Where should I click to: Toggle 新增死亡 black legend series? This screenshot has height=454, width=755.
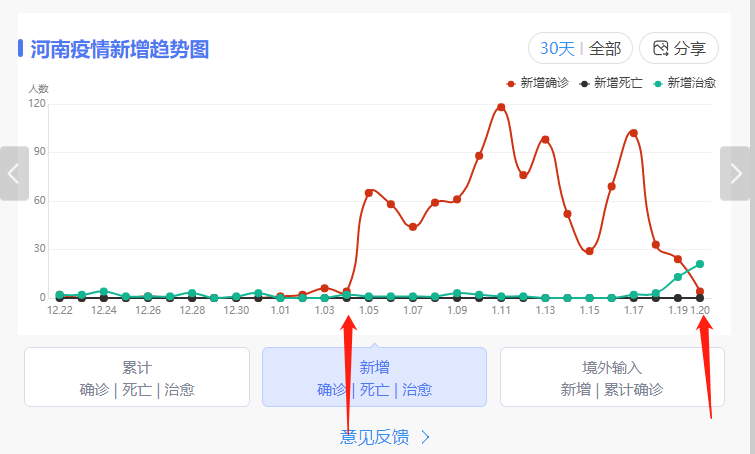611,83
